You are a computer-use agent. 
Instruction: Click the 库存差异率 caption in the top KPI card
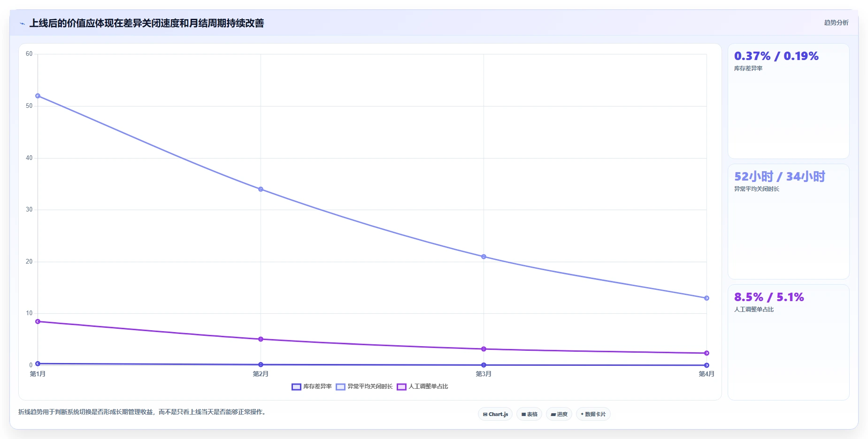coord(748,68)
